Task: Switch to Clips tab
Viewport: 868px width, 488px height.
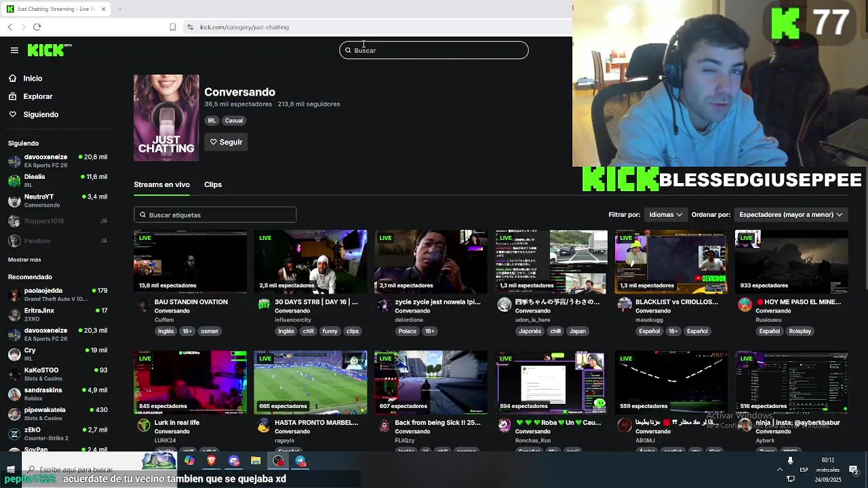Action: 213,184
